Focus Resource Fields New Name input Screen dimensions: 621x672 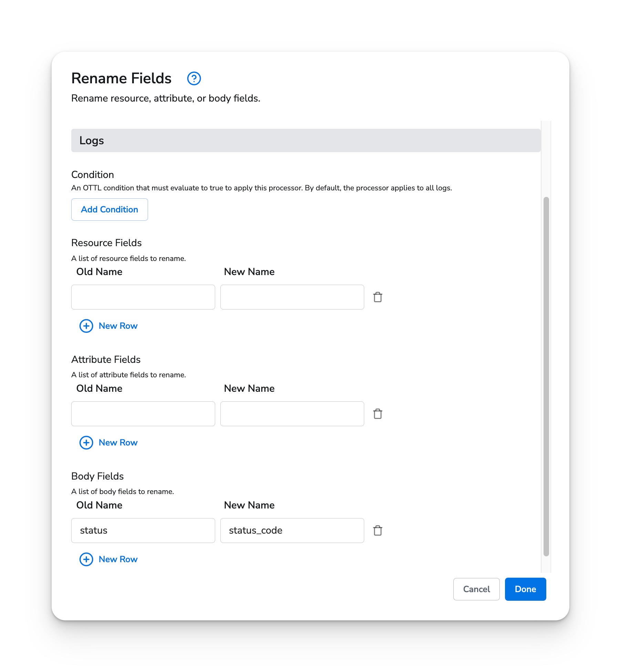(292, 297)
